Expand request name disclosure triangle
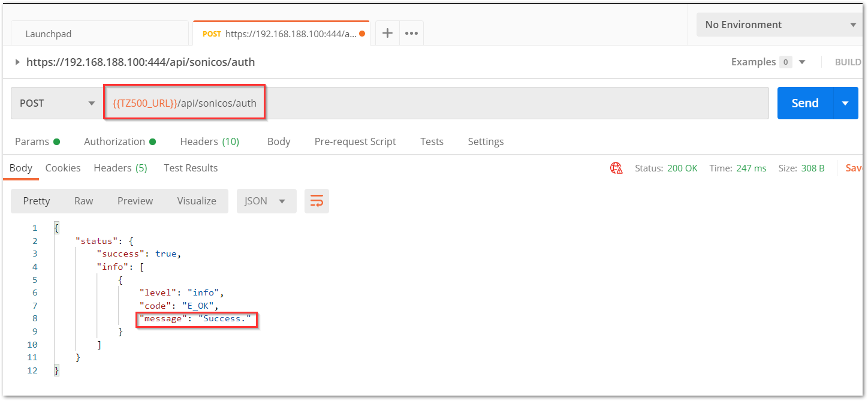The height and width of the screenshot is (401, 868). pos(17,62)
